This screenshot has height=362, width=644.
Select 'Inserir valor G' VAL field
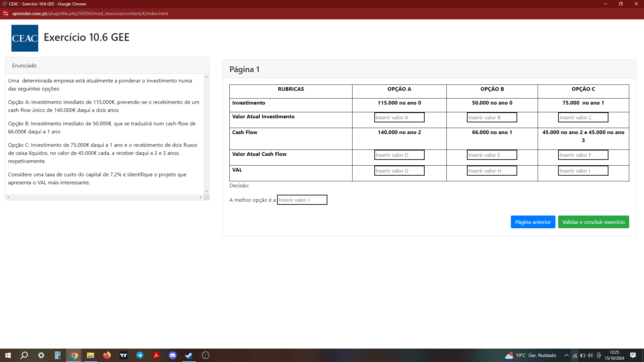point(399,171)
